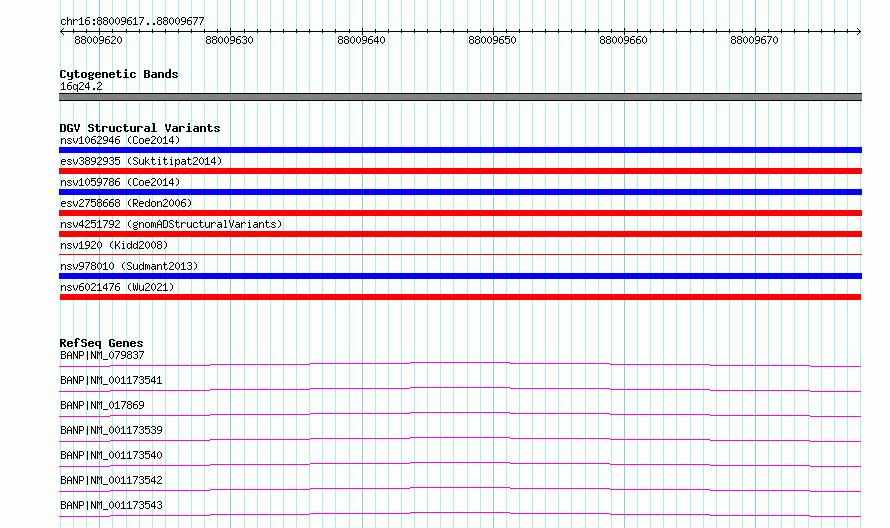Click ruler position 88009670
The height and width of the screenshot is (528, 890).
pyautogui.click(x=754, y=40)
